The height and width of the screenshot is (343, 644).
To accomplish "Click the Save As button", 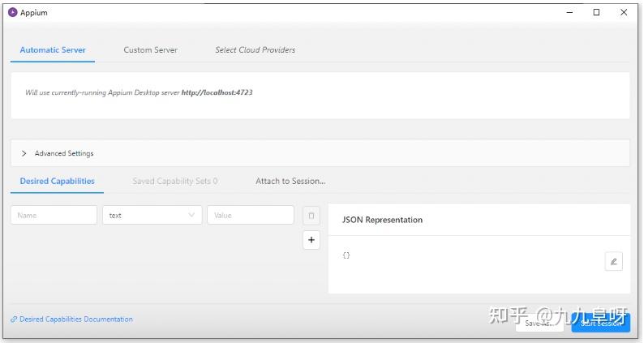I will [x=539, y=323].
